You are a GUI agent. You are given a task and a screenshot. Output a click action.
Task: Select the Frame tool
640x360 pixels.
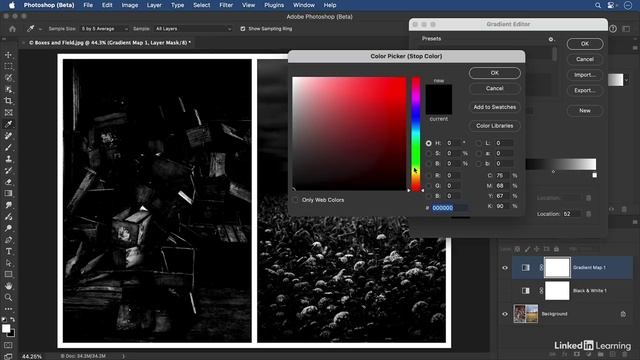[8, 112]
